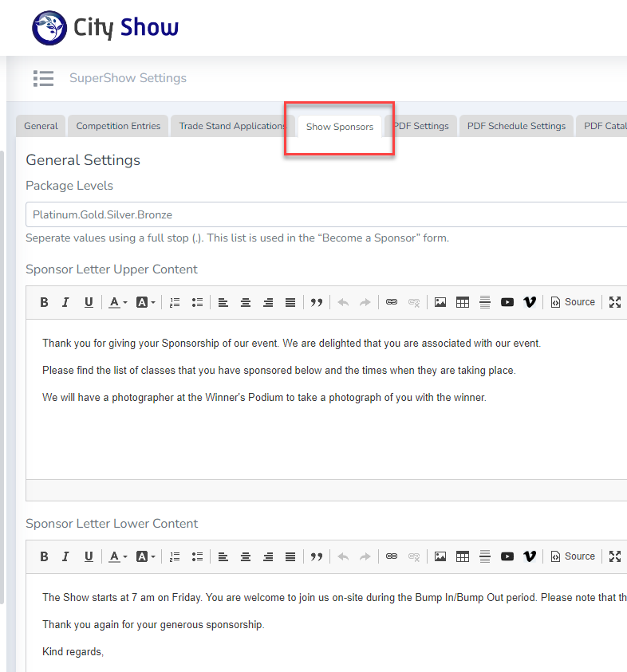The height and width of the screenshot is (672, 627).
Task: Insert table in the lower content editor
Action: pyautogui.click(x=463, y=556)
